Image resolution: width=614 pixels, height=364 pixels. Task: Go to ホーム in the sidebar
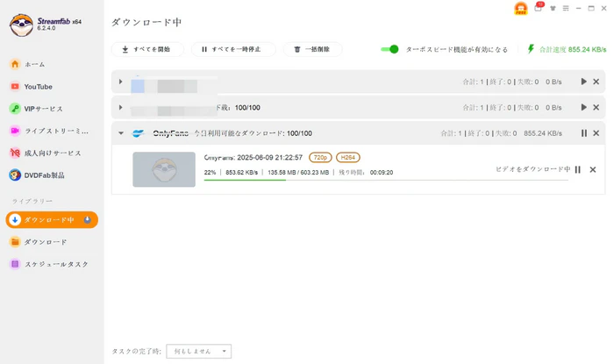point(35,64)
